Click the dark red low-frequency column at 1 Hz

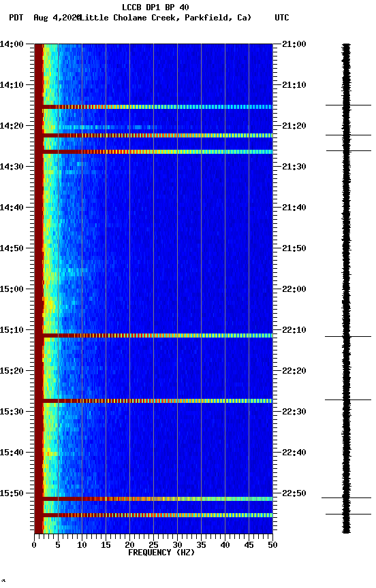click(x=39, y=289)
